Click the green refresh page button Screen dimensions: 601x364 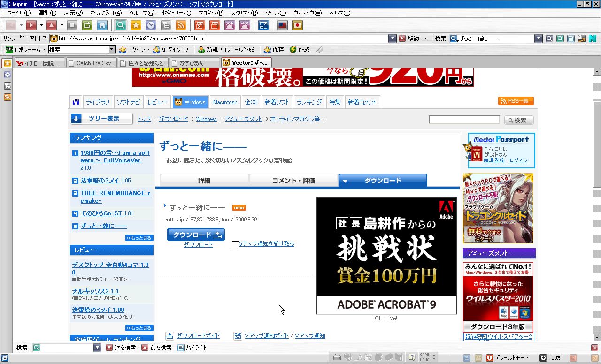pyautogui.click(x=87, y=25)
